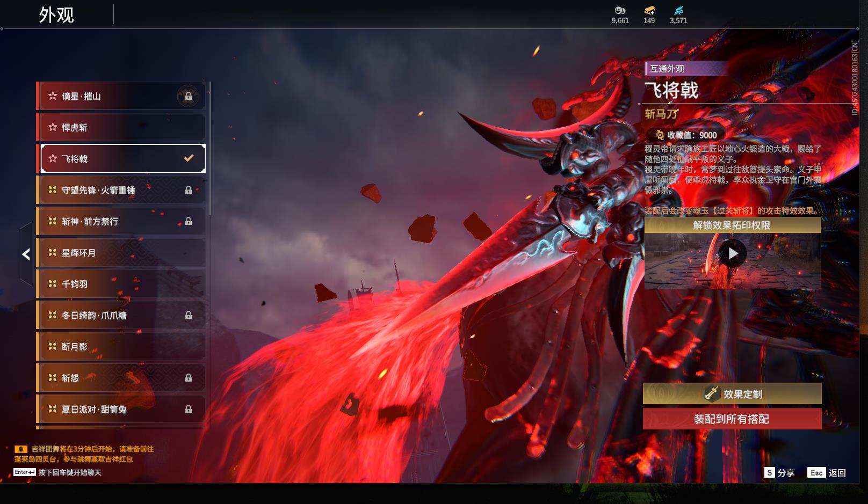Click lock icon on 摘星·摧山
The width and height of the screenshot is (868, 504).
pyautogui.click(x=188, y=97)
